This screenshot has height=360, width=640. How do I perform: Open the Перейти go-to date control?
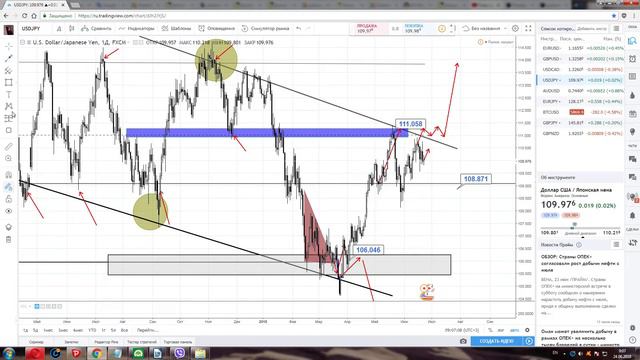tap(147, 330)
